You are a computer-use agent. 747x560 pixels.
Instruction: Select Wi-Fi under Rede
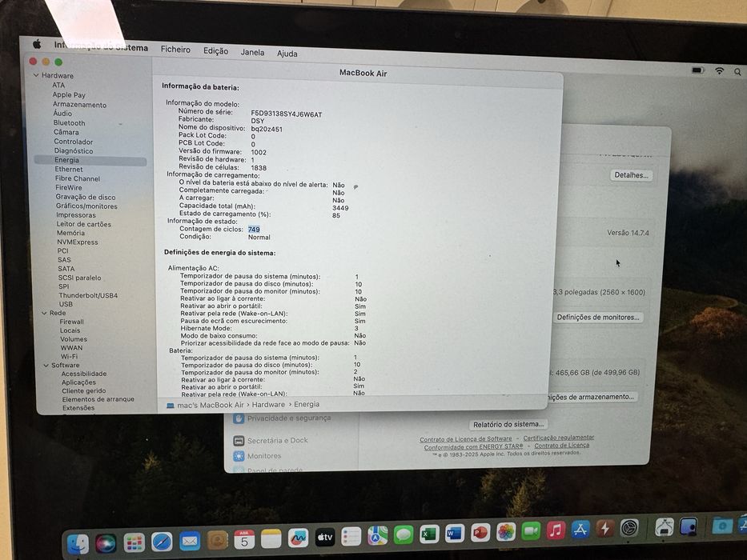pyautogui.click(x=69, y=356)
